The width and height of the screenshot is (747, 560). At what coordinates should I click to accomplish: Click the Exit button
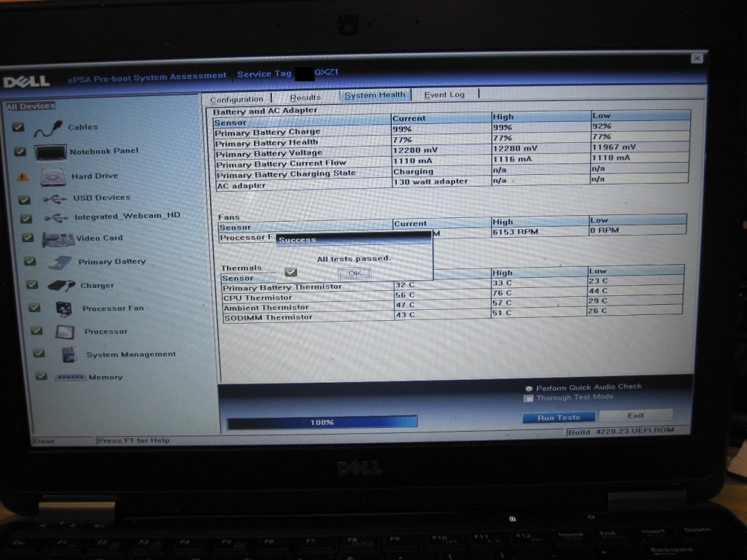click(635, 416)
